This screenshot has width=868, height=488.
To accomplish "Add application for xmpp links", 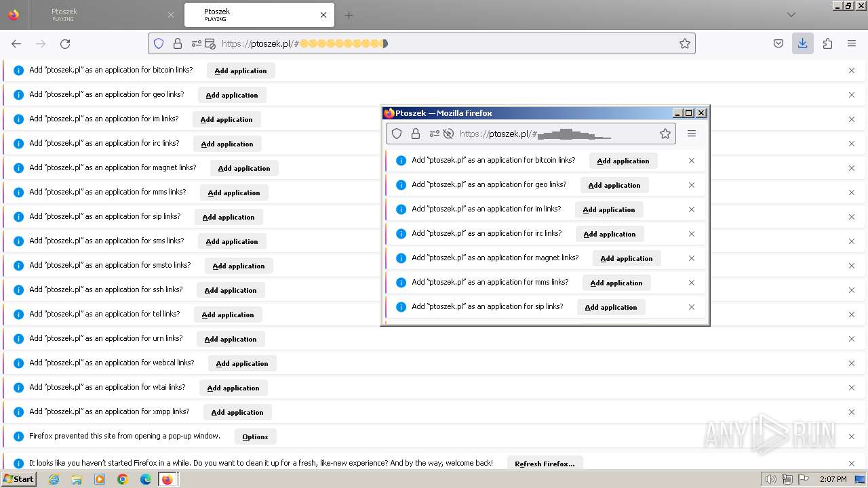I will click(x=237, y=412).
